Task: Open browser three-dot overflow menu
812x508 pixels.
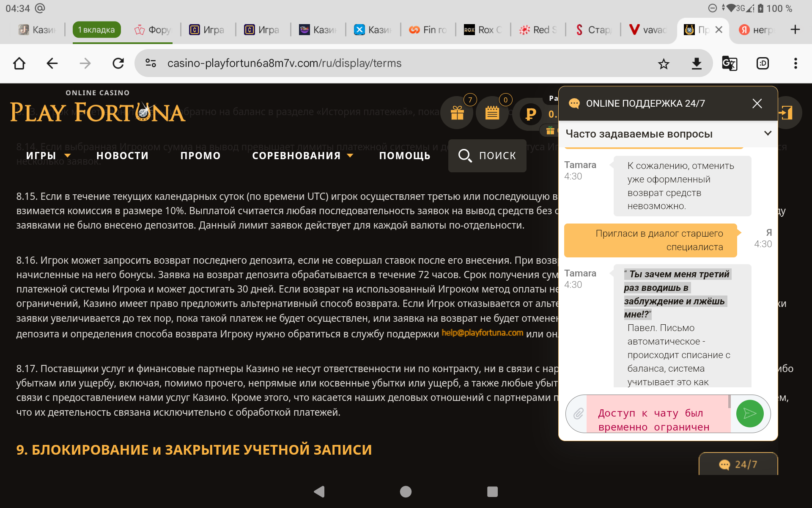Action: pyautogui.click(x=795, y=63)
